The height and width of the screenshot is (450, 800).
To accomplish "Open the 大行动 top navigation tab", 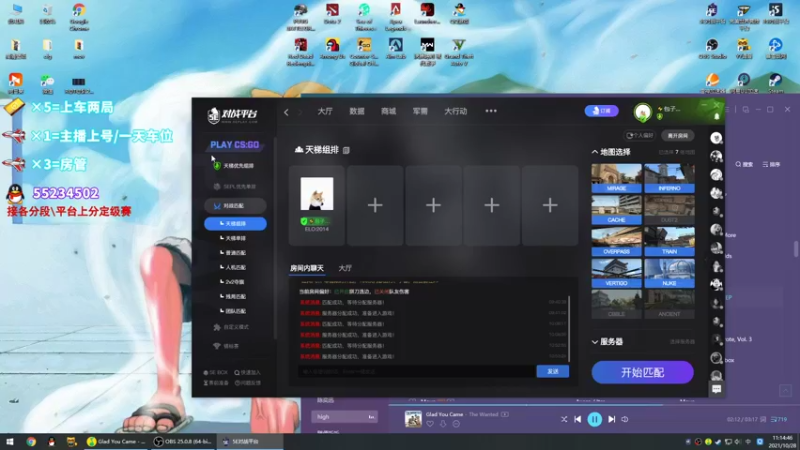I will click(x=456, y=111).
